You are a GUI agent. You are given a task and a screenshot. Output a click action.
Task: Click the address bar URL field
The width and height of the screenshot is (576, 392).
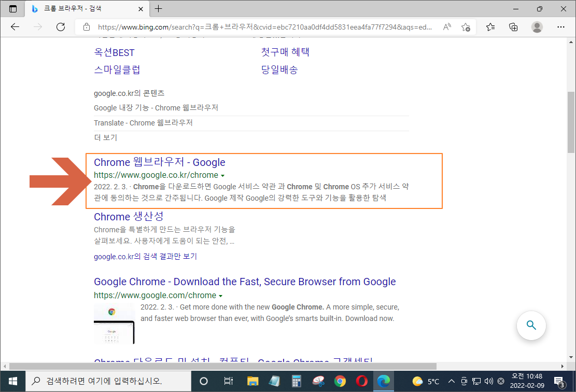tap(264, 27)
